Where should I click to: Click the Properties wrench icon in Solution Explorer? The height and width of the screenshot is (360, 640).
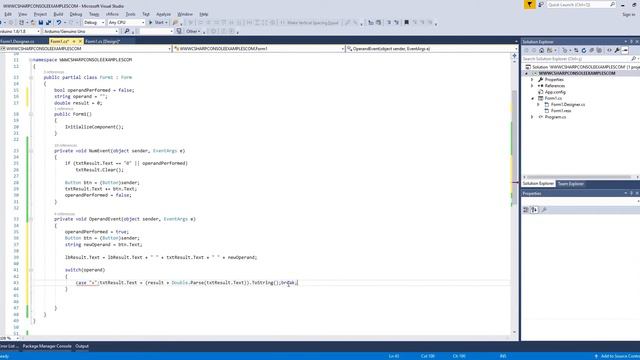tap(617, 51)
